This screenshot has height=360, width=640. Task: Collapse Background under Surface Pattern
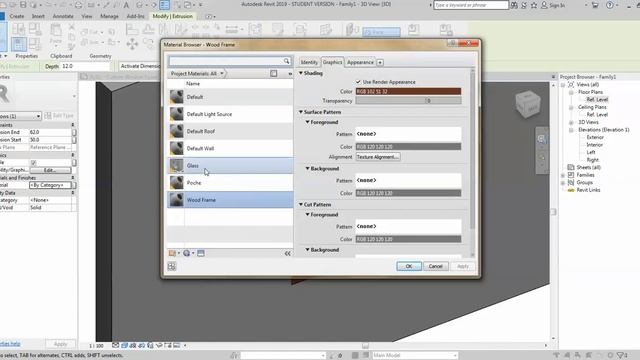(307, 169)
